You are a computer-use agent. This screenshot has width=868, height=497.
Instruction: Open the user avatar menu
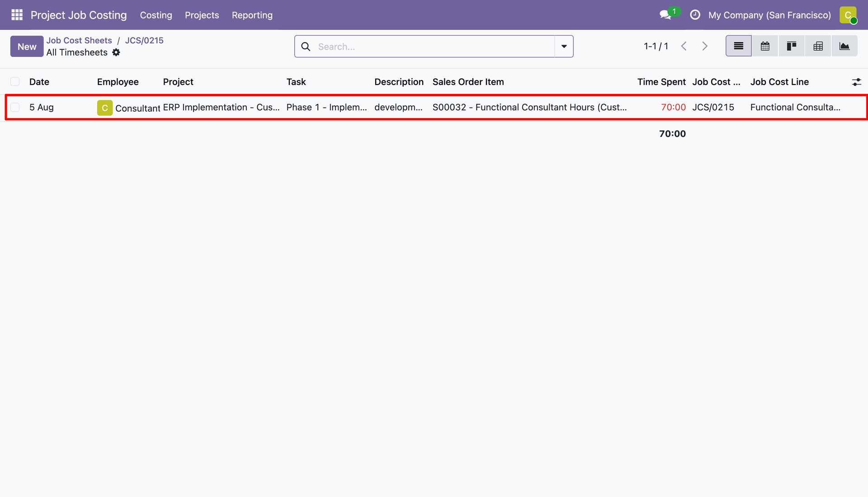[848, 15]
